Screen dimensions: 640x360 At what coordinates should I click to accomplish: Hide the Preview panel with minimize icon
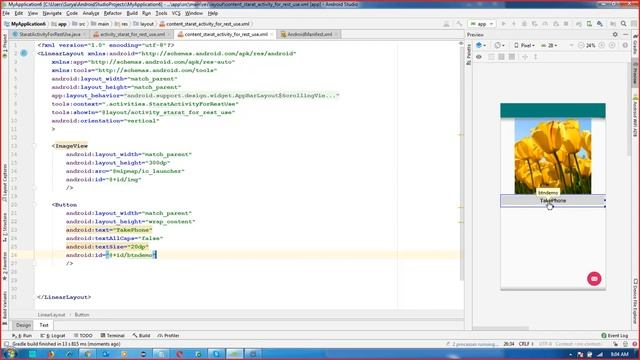pos(626,35)
